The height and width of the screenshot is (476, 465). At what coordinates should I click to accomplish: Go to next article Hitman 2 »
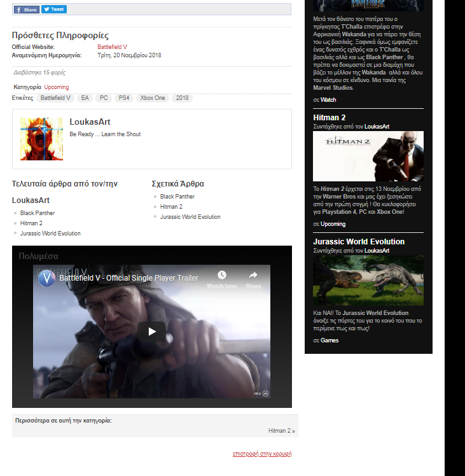(x=281, y=431)
